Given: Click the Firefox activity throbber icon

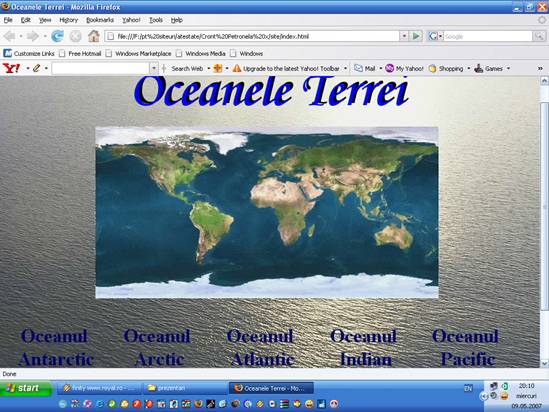Looking at the screenshot, I should [542, 20].
